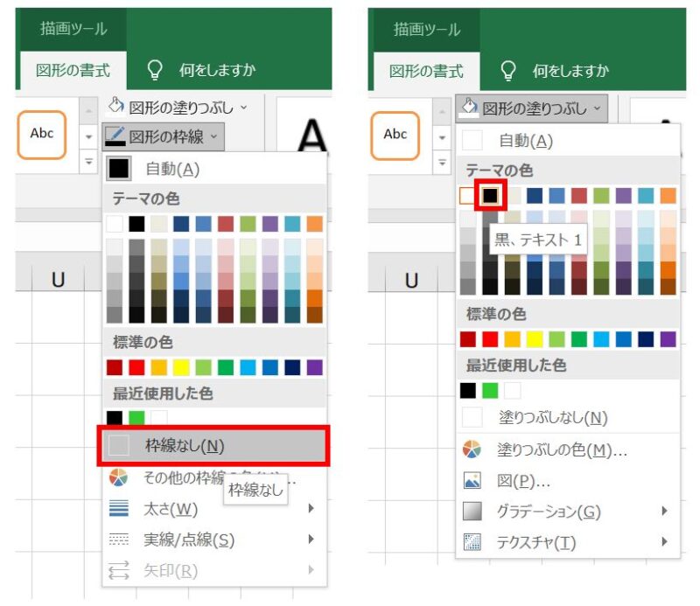Open グラデーション(G) submenu
This screenshot has width=700, height=606.
(568, 512)
